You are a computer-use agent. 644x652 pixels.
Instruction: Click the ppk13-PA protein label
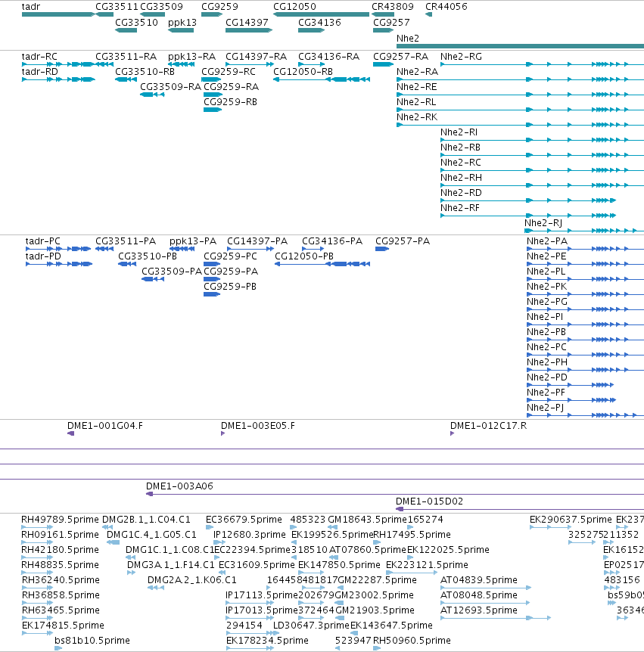click(193, 241)
